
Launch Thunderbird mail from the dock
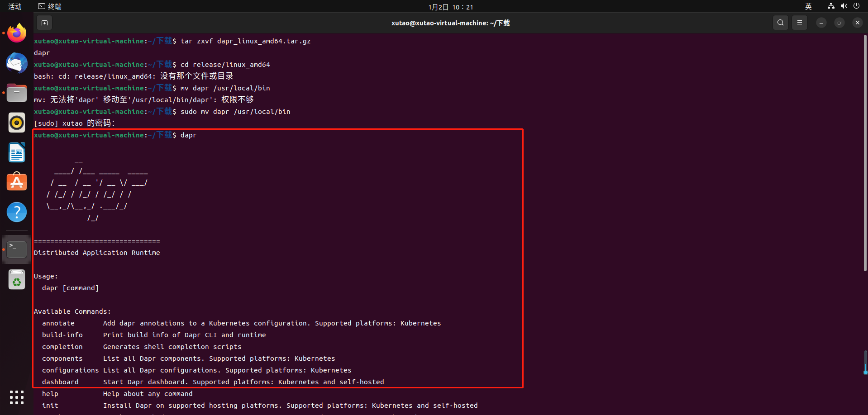[x=17, y=63]
